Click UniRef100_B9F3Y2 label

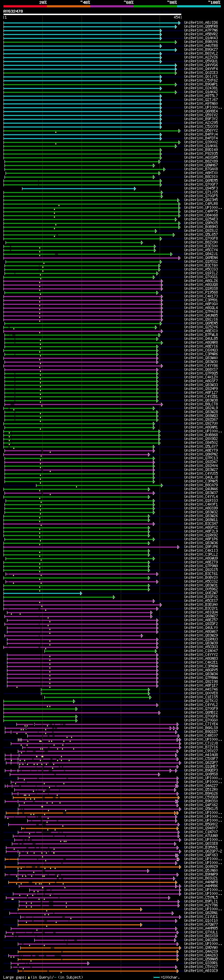point(201,119)
